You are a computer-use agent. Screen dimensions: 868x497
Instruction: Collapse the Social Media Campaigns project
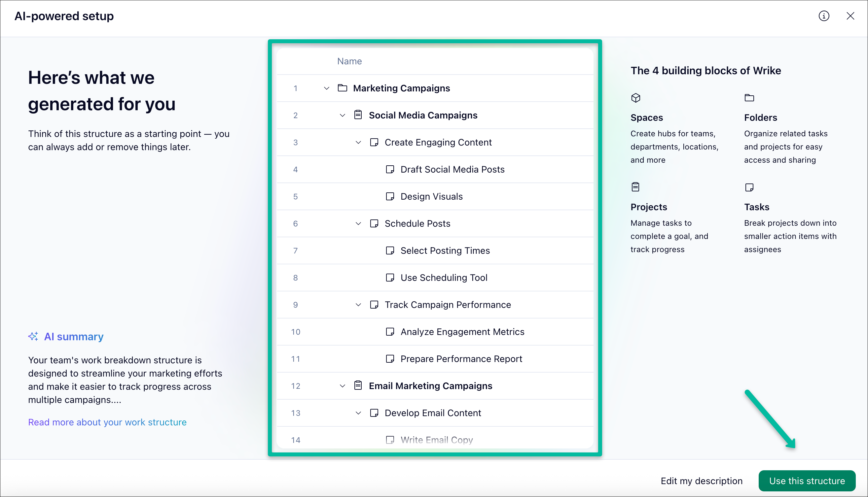tap(342, 116)
